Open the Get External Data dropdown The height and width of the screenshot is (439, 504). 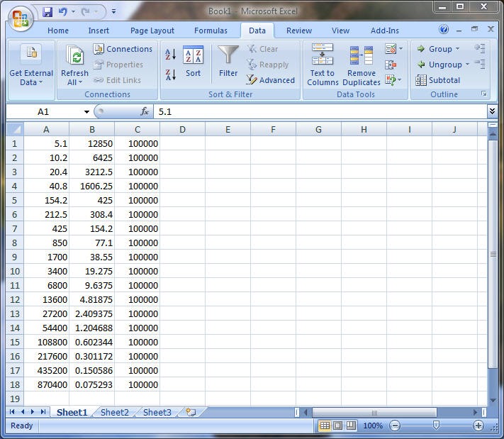31,66
